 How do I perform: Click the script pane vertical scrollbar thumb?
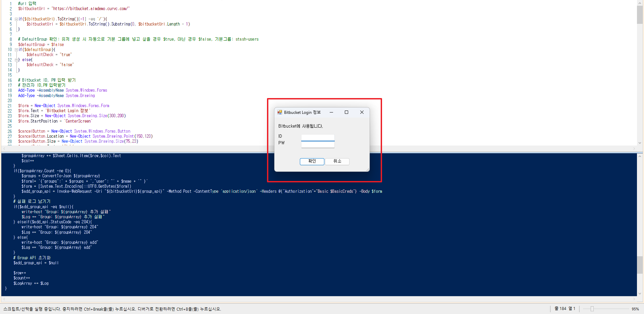pyautogui.click(x=640, y=15)
